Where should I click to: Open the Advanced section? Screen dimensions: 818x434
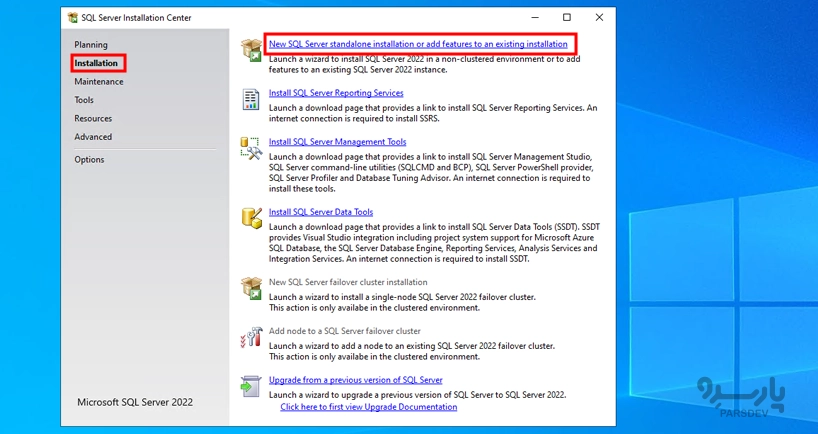[93, 137]
